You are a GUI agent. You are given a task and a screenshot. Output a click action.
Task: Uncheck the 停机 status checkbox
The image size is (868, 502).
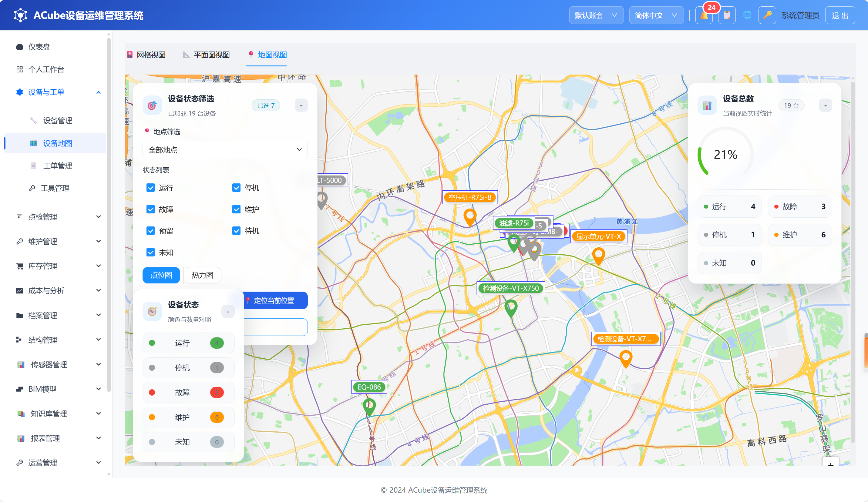pyautogui.click(x=236, y=188)
